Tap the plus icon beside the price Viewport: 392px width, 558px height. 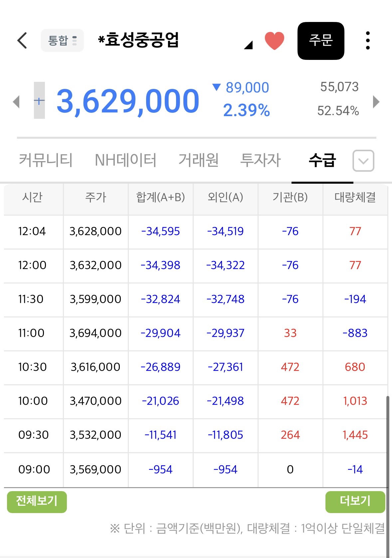point(39,100)
